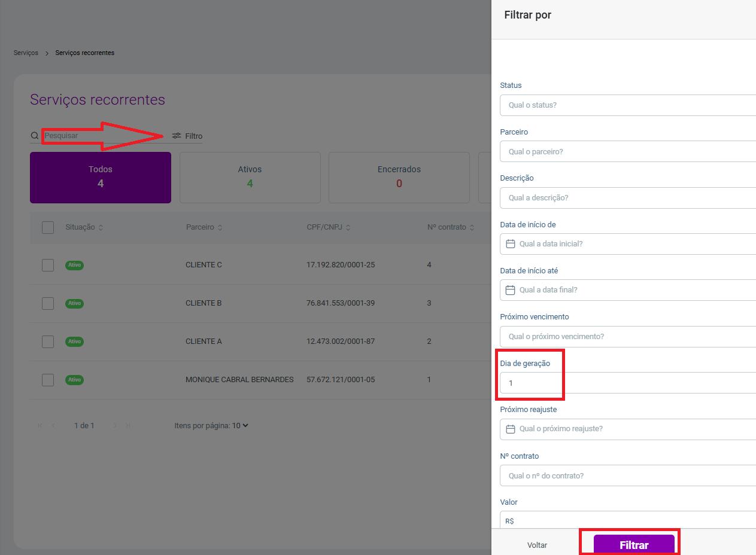This screenshot has height=555, width=756.
Task: Click the CPF/CNPJ column sort arrows
Action: (x=348, y=227)
